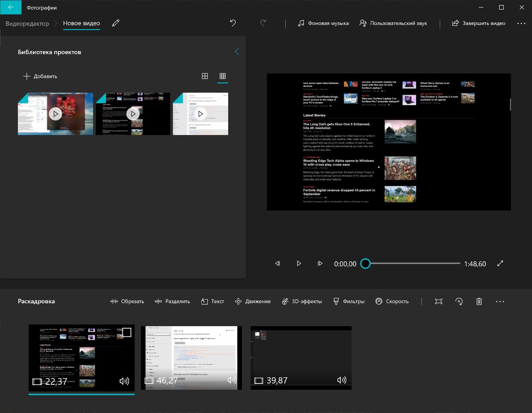Viewport: 532px width, 413px height.
Task: Click the playback seek slider handle
Action: [x=365, y=263]
